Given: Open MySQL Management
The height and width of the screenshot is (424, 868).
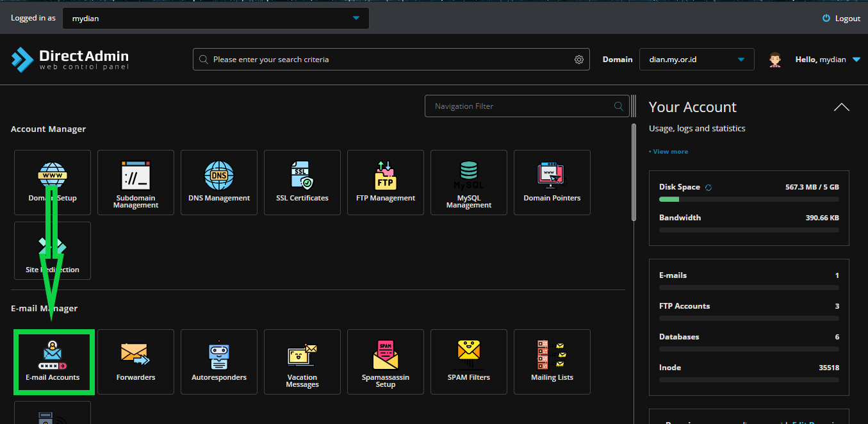Looking at the screenshot, I should (x=469, y=183).
